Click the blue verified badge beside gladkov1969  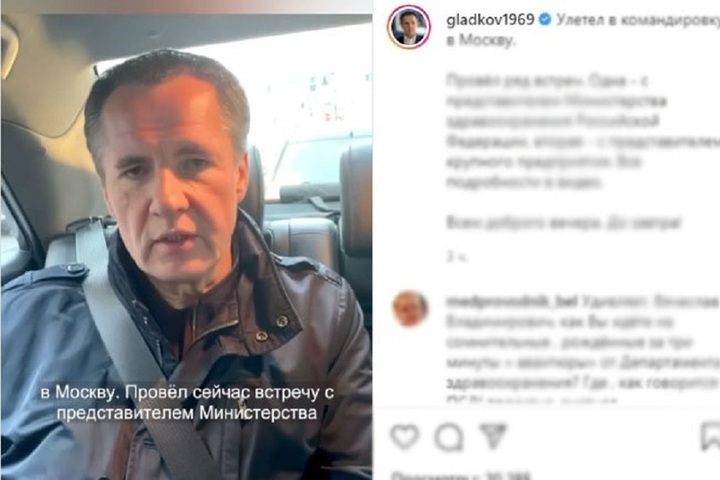coord(545,20)
